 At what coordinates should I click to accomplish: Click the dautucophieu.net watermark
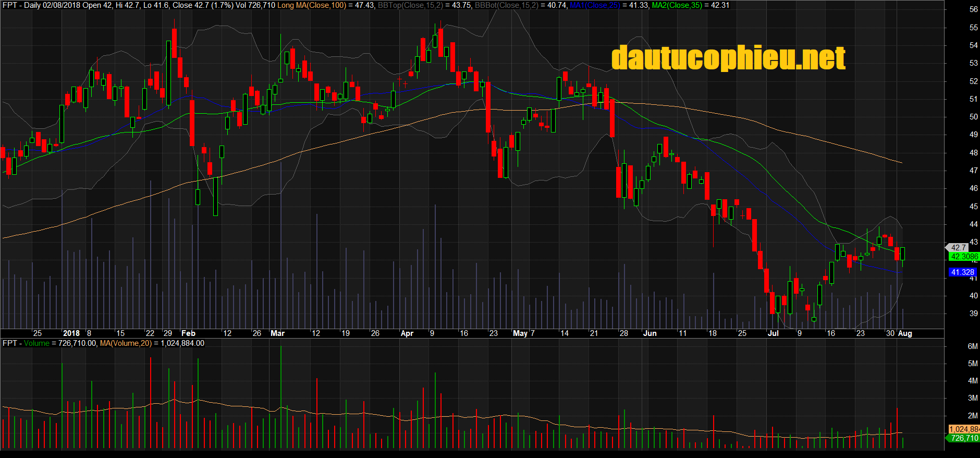point(728,58)
